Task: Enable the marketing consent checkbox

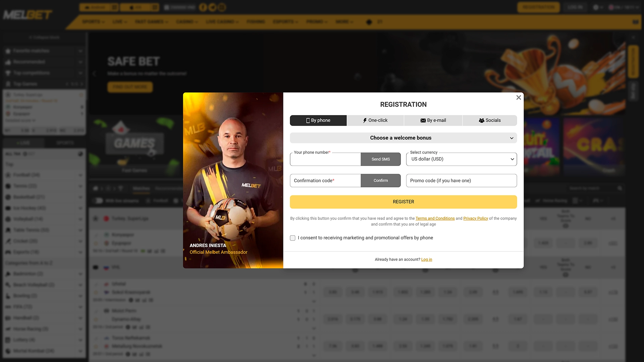Action: (x=292, y=238)
